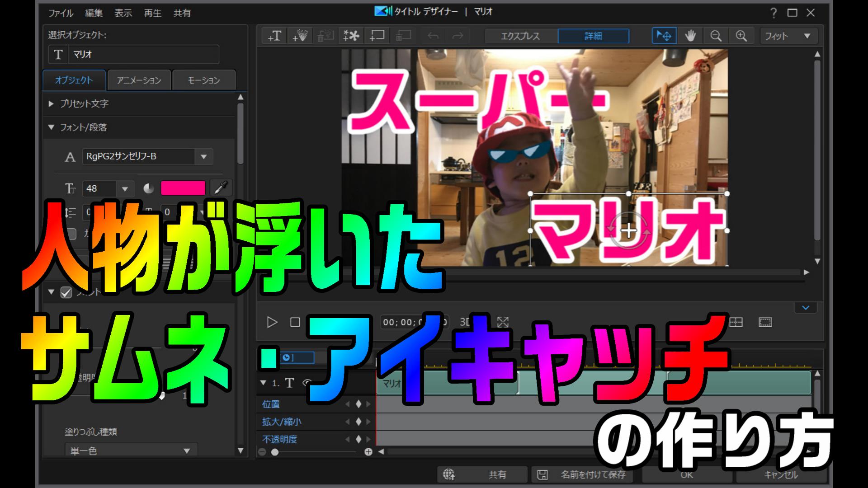
Task: Collapse track 1 in timeline
Action: (x=263, y=383)
